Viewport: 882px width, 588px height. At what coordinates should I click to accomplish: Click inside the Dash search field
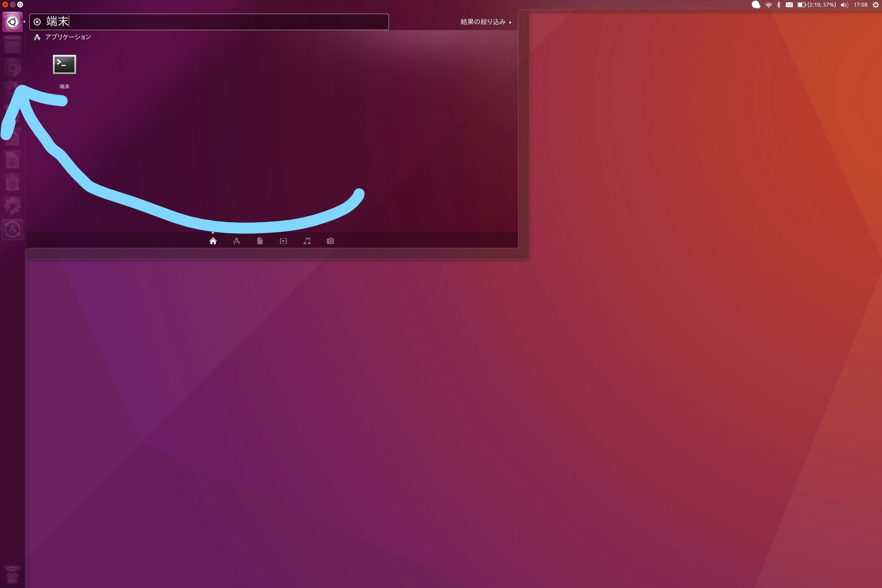point(195,22)
